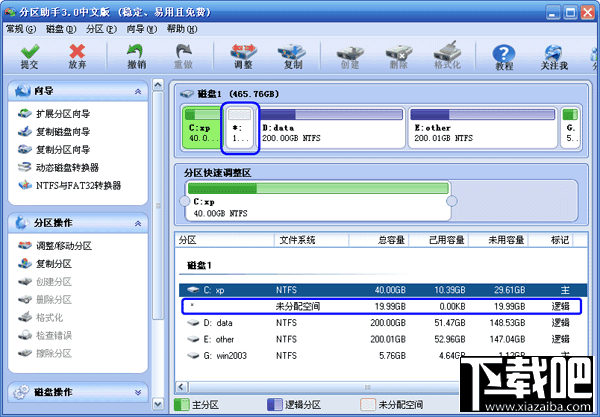Click the 主分区 green legend swatch
The width and height of the screenshot is (600, 417).
point(182,405)
